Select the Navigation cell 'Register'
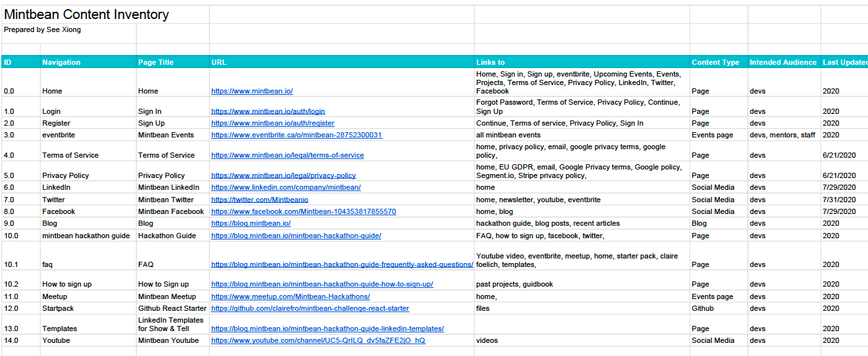Image resolution: width=868 pixels, height=356 pixels. (x=88, y=123)
